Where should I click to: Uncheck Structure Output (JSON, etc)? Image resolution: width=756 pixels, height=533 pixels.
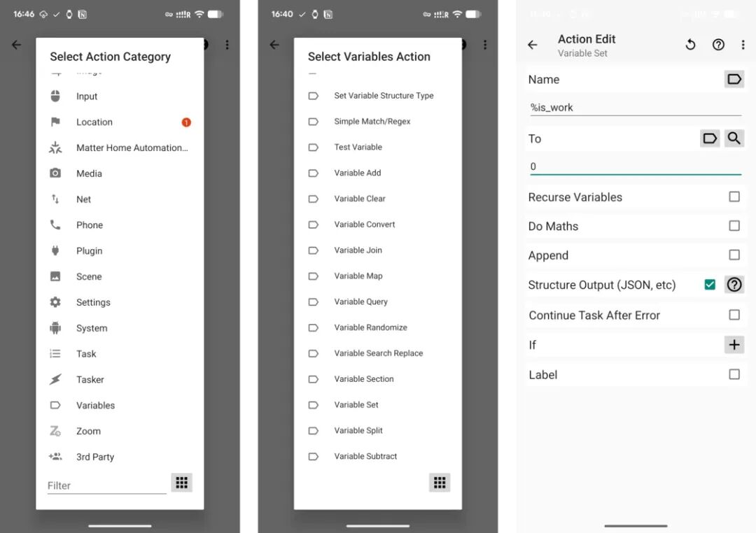[x=710, y=284]
